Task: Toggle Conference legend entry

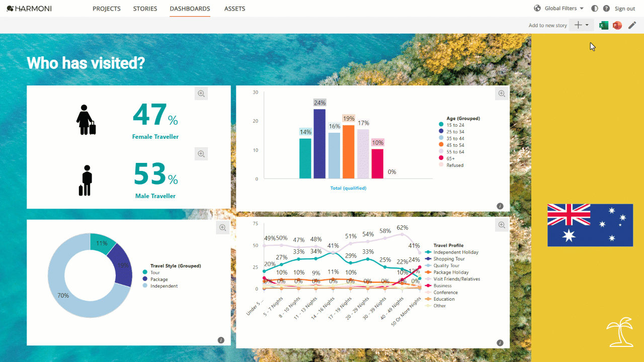Action: tap(442, 292)
